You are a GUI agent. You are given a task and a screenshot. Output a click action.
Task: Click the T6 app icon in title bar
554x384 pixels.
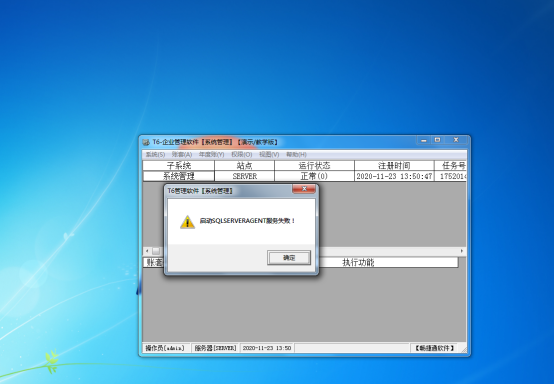coord(146,142)
